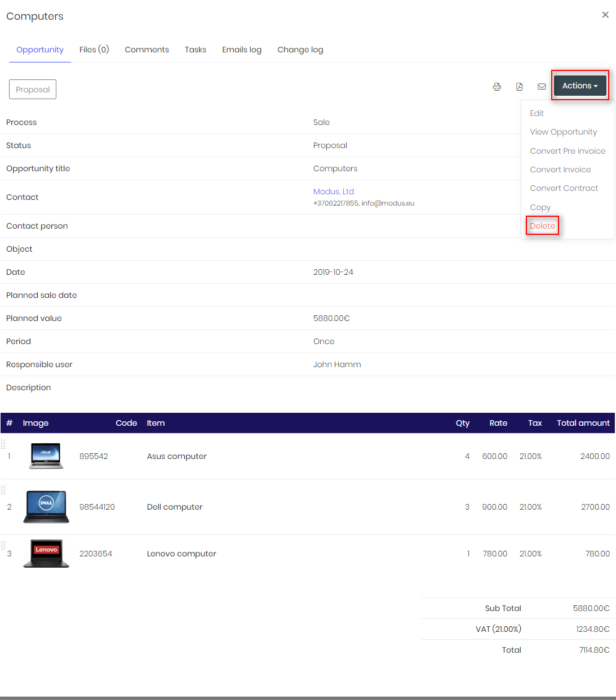Screen dimensions: 616x700
Task: Click the email envelope icon
Action: pyautogui.click(x=542, y=87)
